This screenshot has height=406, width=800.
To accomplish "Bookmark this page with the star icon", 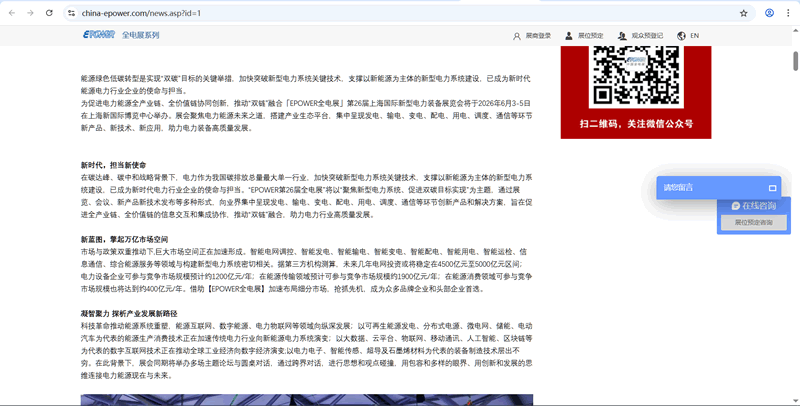I will point(743,13).
